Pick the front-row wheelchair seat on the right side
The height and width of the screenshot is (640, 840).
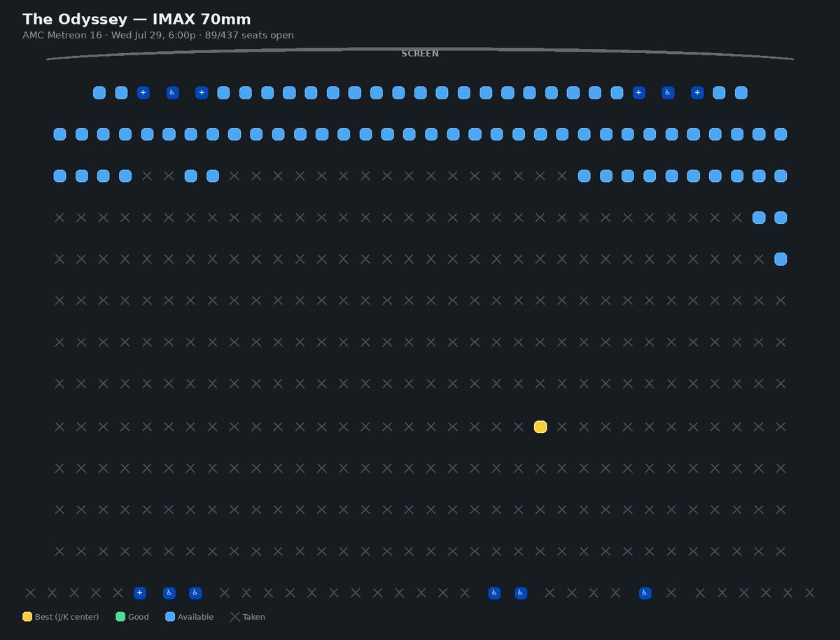click(668, 92)
